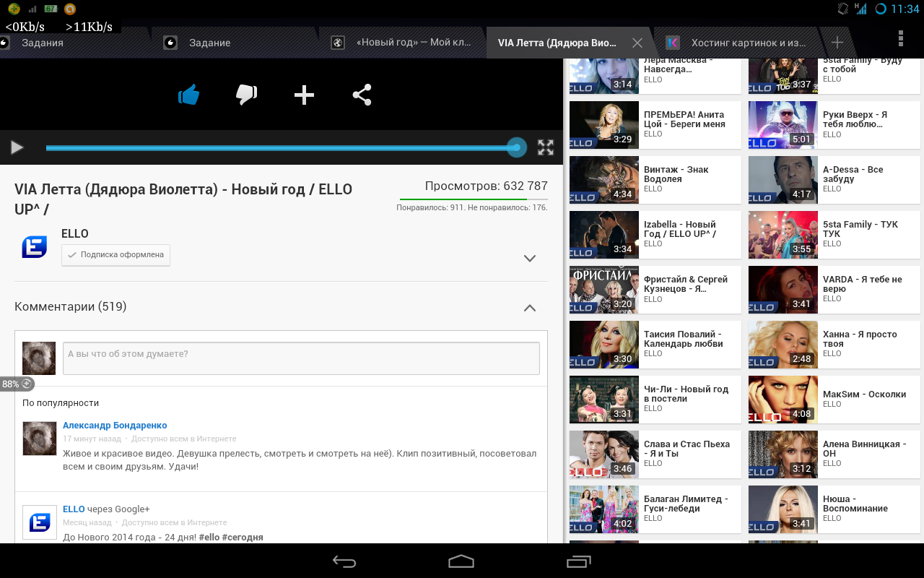Switch to «Новый год» — Мой кл... tab
This screenshot has width=924, height=578.
click(x=404, y=43)
